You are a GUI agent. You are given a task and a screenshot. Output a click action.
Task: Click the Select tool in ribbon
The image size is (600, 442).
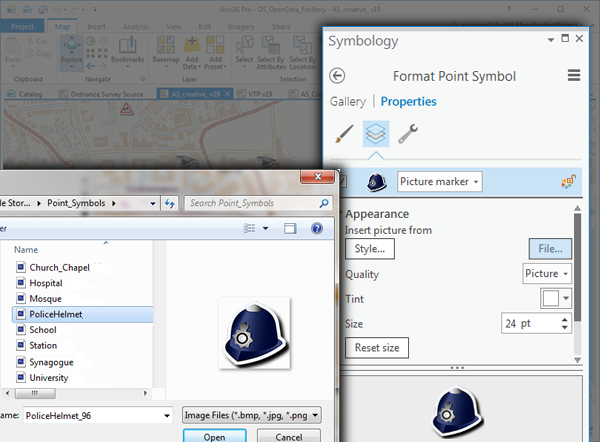click(244, 51)
